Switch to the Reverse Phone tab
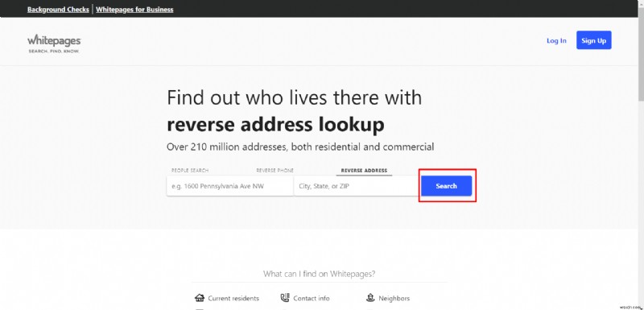Screen dimensions: 644x310 point(275,171)
